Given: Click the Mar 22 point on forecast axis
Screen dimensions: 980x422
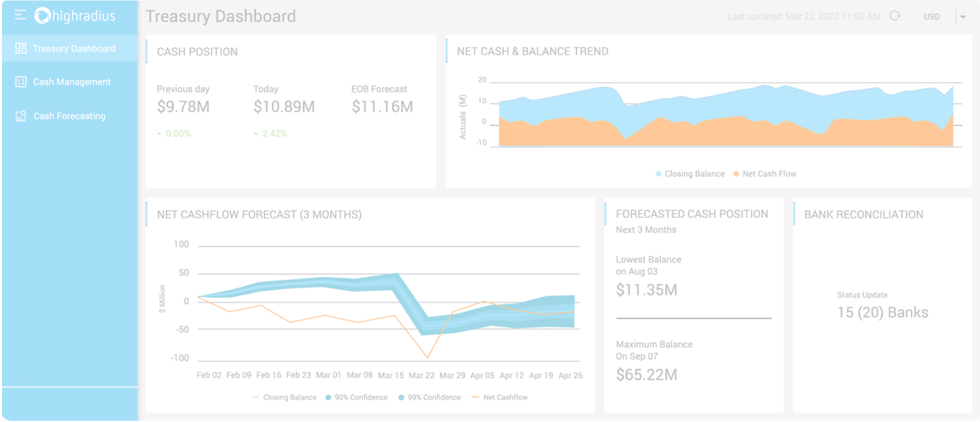Looking at the screenshot, I should coord(421,375).
